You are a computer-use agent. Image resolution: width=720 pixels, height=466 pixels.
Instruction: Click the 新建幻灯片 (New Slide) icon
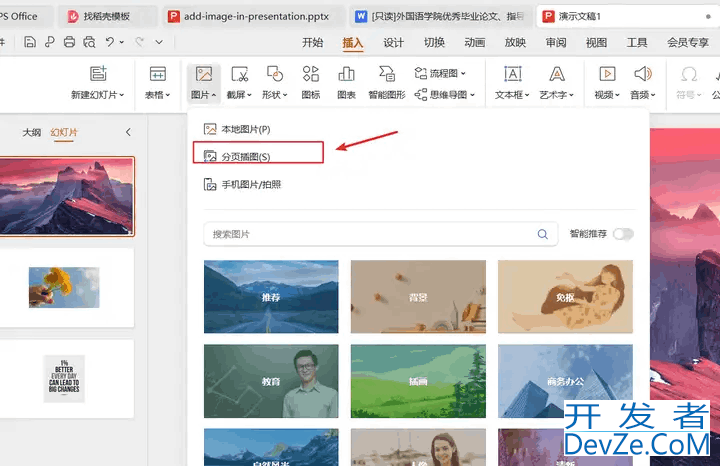pyautogui.click(x=98, y=75)
